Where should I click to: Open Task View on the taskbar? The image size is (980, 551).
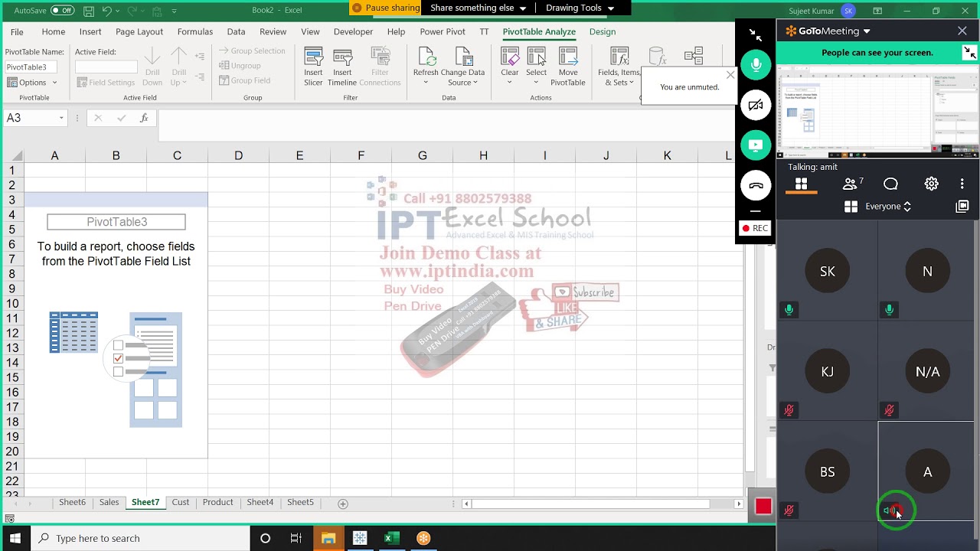click(296, 538)
